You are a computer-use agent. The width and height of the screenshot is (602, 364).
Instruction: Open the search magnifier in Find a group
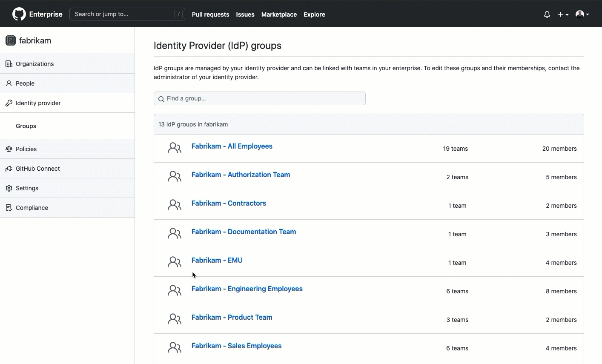pyautogui.click(x=161, y=99)
